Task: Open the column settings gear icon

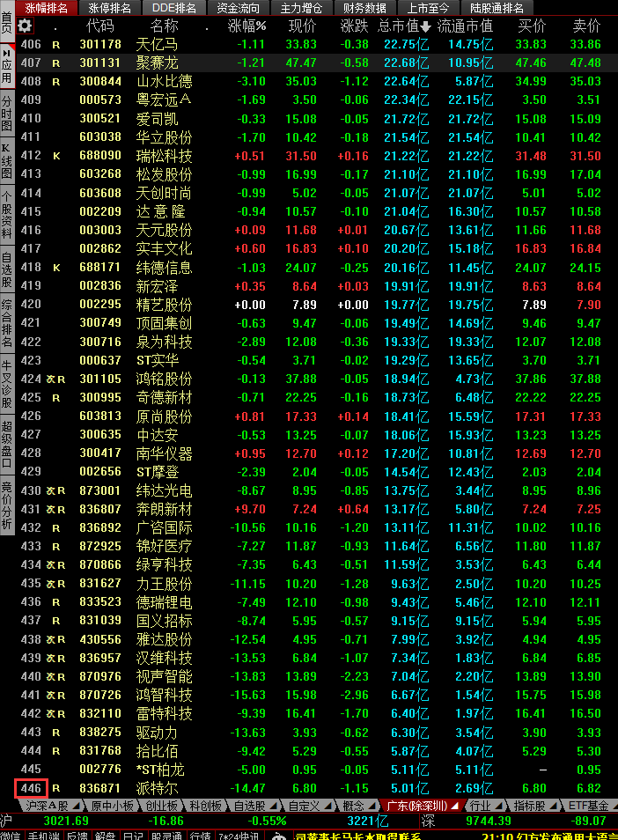Action: [x=26, y=26]
